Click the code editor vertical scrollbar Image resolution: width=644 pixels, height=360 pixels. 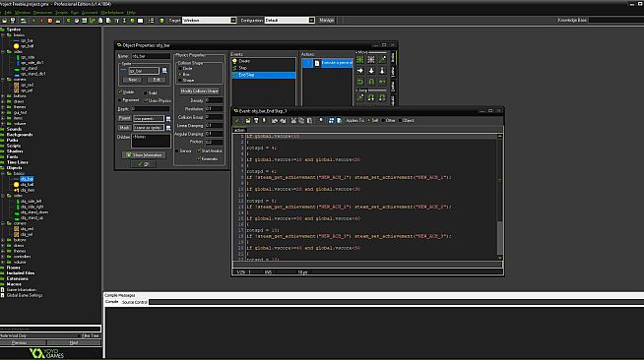pos(500,197)
